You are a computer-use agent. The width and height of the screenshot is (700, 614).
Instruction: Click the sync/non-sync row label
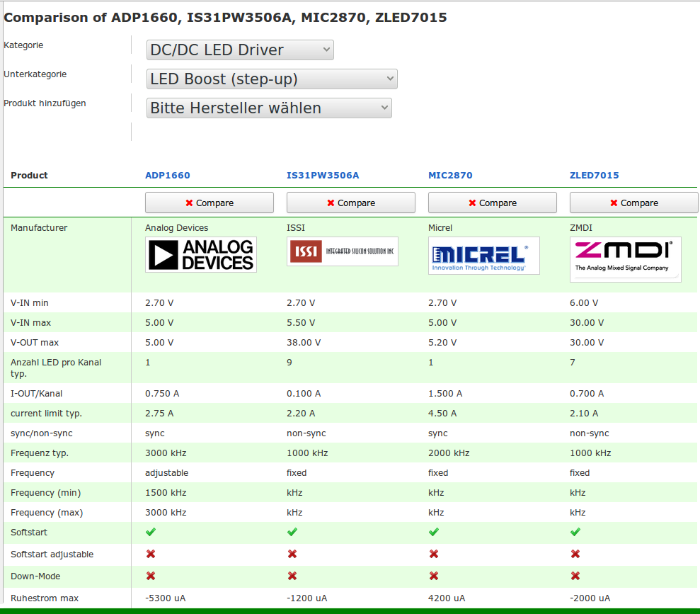[42, 433]
